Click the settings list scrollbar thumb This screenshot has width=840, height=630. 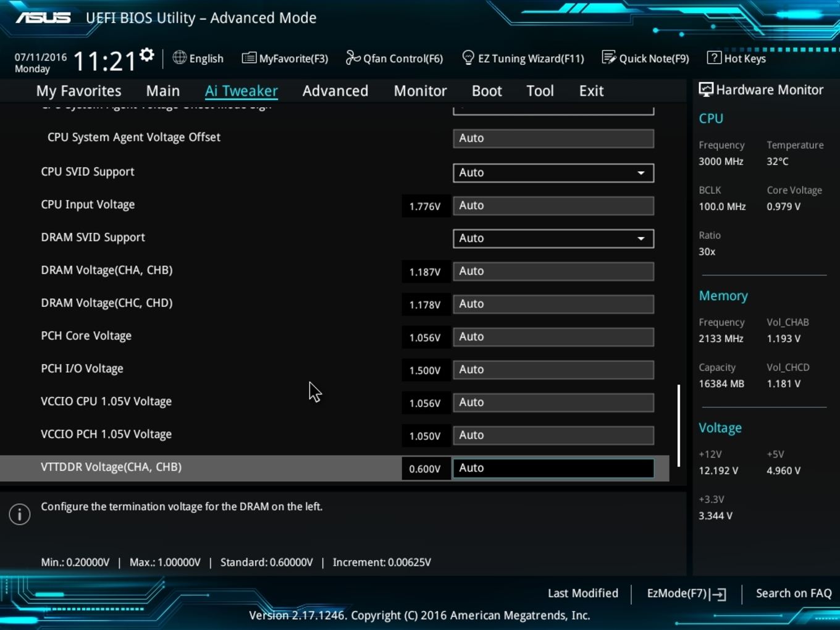tap(679, 426)
